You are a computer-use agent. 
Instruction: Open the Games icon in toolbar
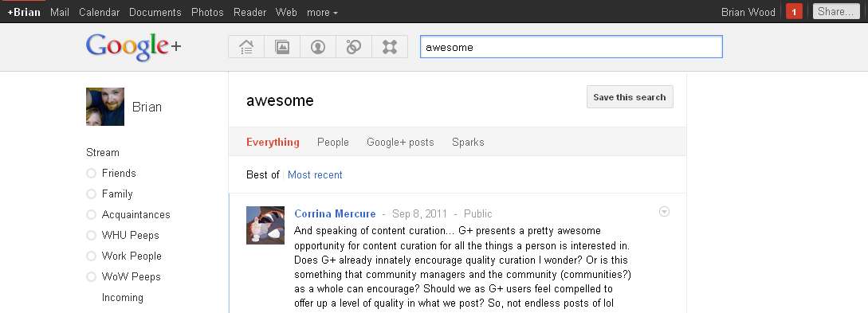click(390, 47)
